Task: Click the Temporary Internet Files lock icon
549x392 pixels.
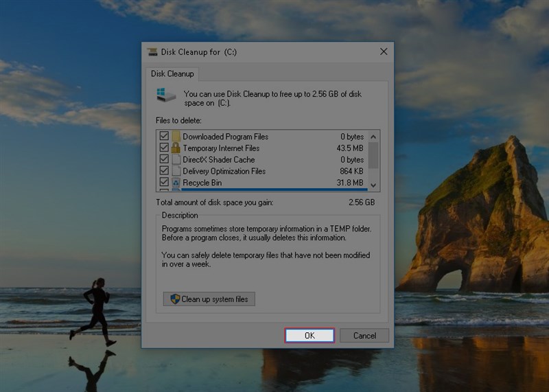Action: click(x=176, y=148)
